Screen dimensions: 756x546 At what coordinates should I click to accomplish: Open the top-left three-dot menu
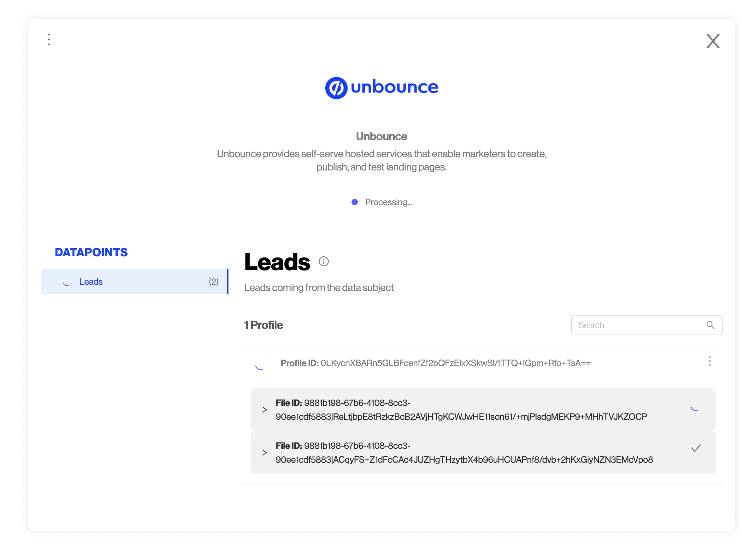click(x=49, y=39)
